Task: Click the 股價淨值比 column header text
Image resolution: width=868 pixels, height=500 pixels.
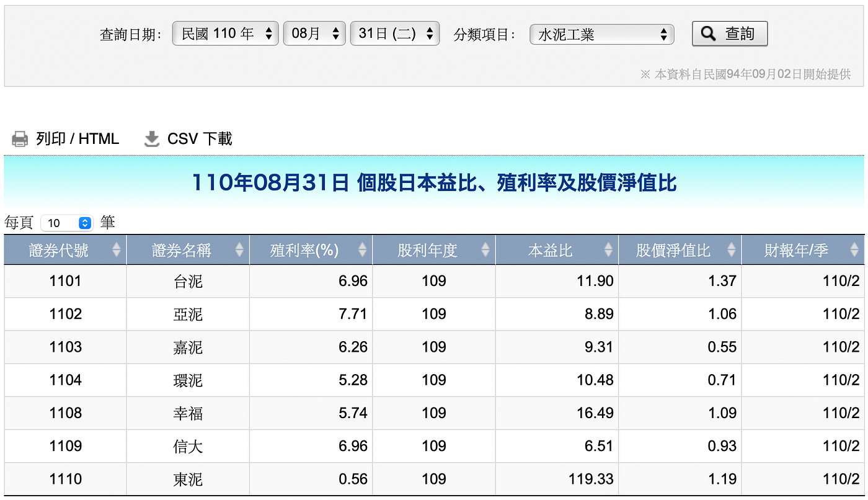Action: click(x=673, y=251)
